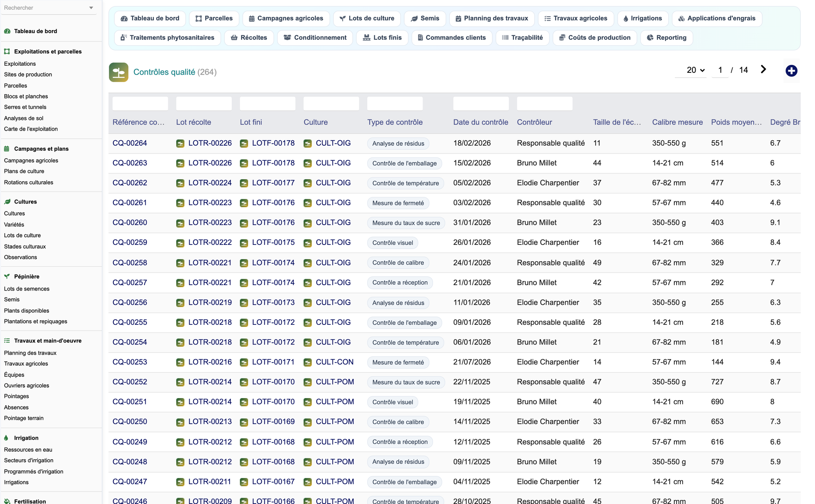Click lot icon beside LOTR-00219
This screenshot has height=504, width=815.
[180, 303]
